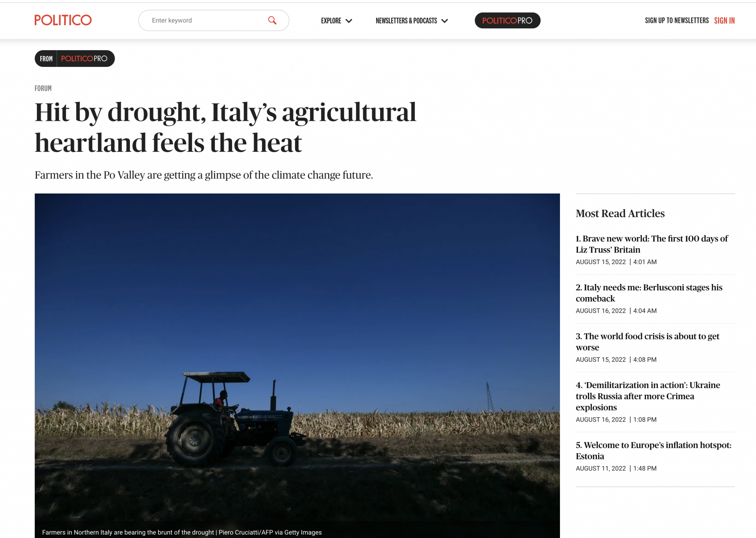Open Berlusconi stages his comeback article
756x538 pixels.
(649, 293)
